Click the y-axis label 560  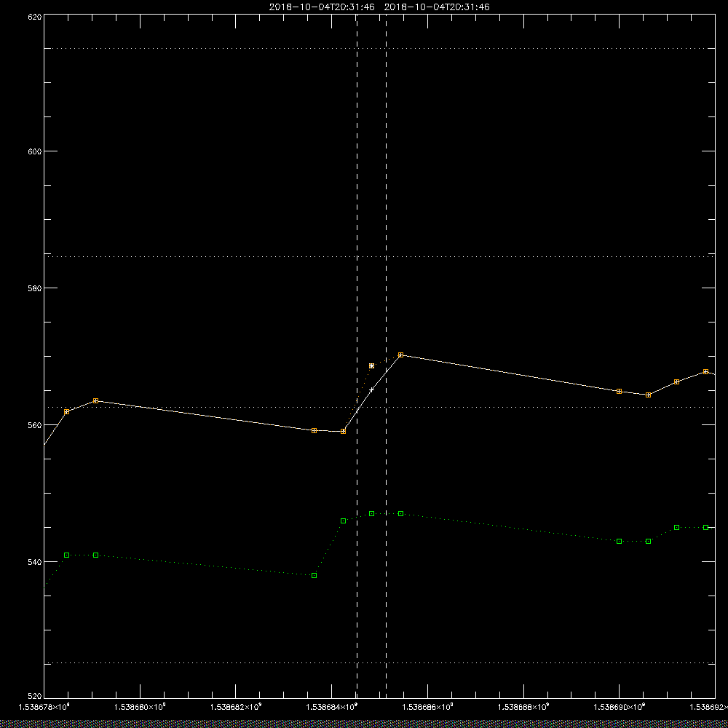coord(36,425)
